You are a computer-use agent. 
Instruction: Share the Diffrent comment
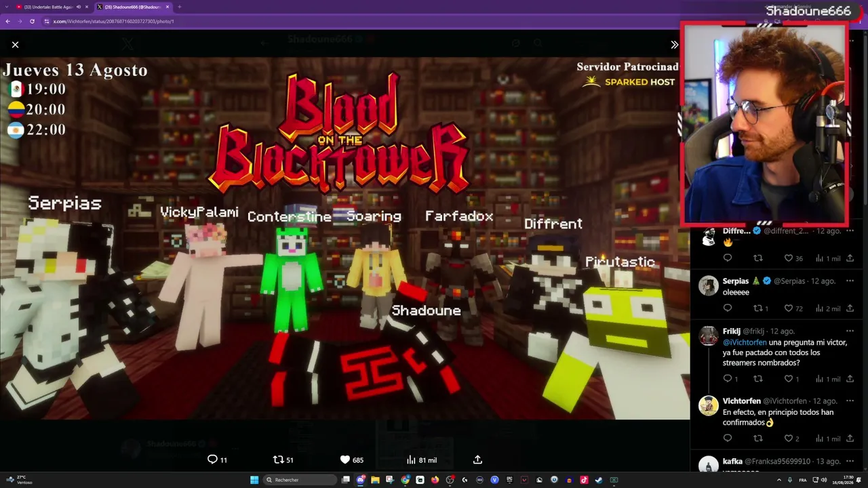[x=850, y=258]
